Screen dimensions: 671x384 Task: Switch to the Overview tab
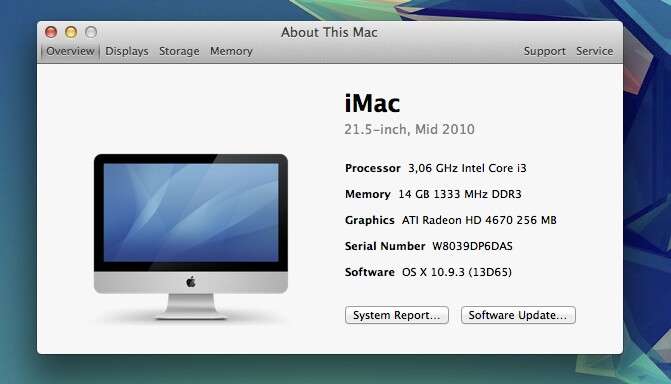(x=70, y=51)
